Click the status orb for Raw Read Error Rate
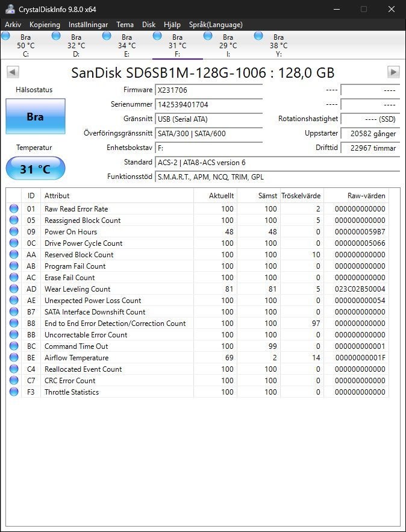This screenshot has height=532, width=406. (x=14, y=208)
